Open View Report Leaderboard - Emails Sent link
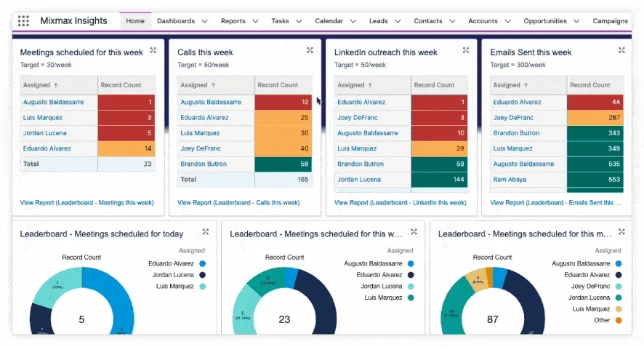The width and height of the screenshot is (644, 347). tap(556, 203)
